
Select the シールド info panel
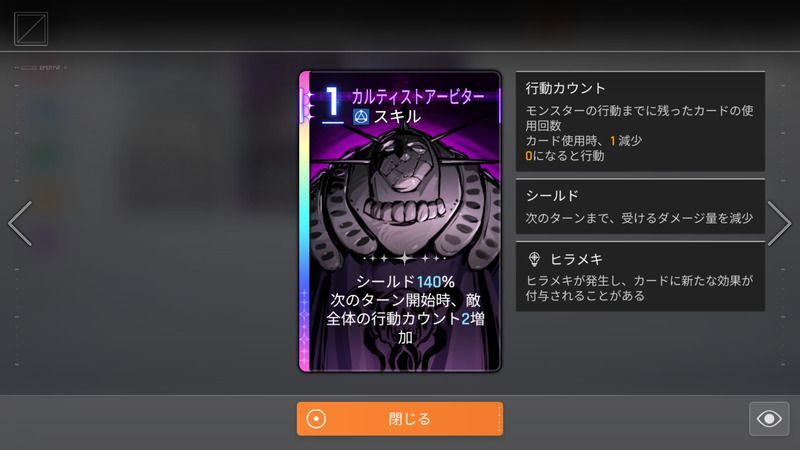640,206
